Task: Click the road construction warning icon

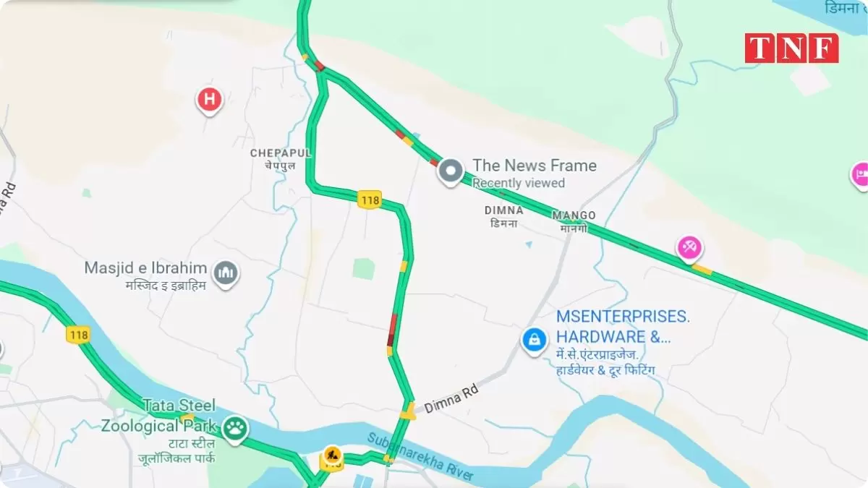Action: (x=332, y=455)
